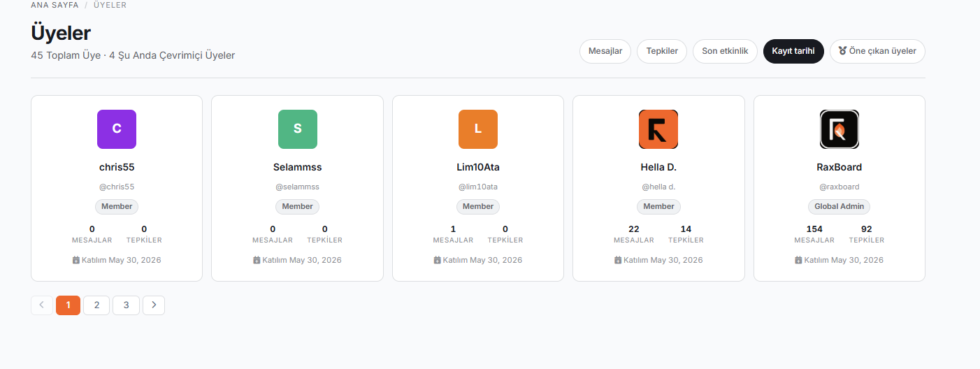The image size is (980, 369).
Task: Open chris55 profile name
Action: click(117, 167)
